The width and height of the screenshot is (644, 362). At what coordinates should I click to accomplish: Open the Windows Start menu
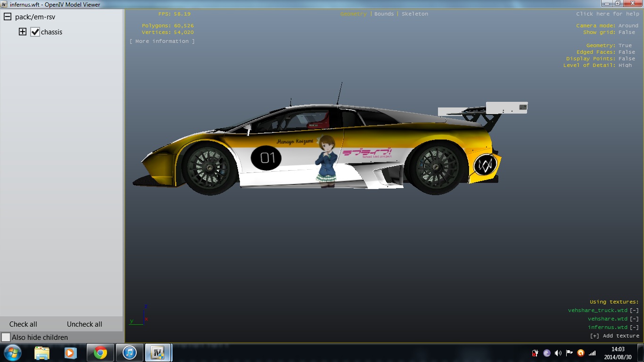click(x=12, y=353)
